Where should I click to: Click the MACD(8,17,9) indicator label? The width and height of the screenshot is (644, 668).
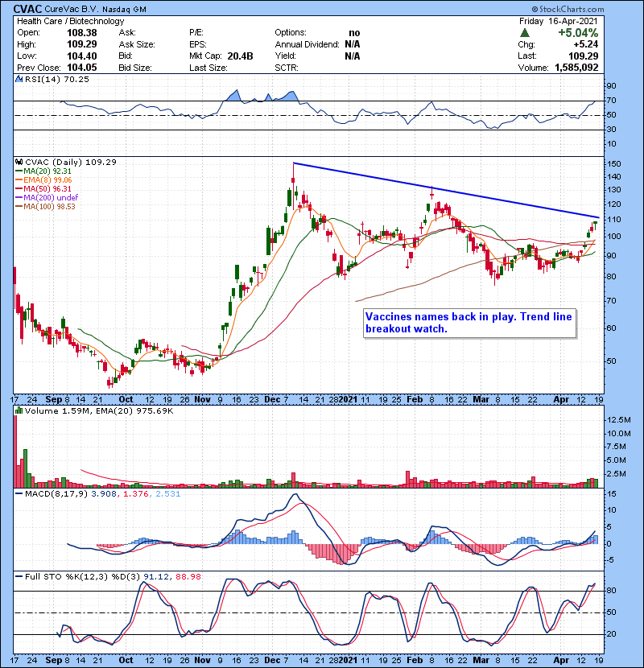[x=56, y=494]
